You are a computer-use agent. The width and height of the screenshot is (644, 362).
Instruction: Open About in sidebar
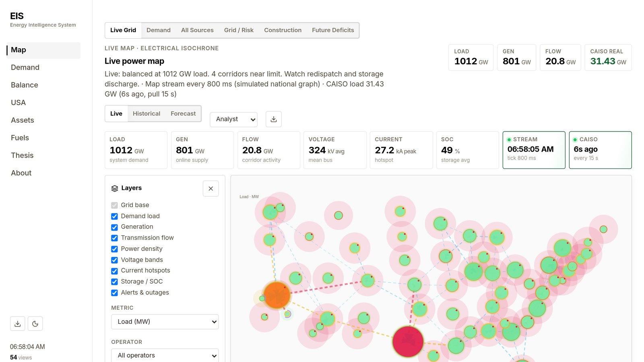[x=43, y=173]
